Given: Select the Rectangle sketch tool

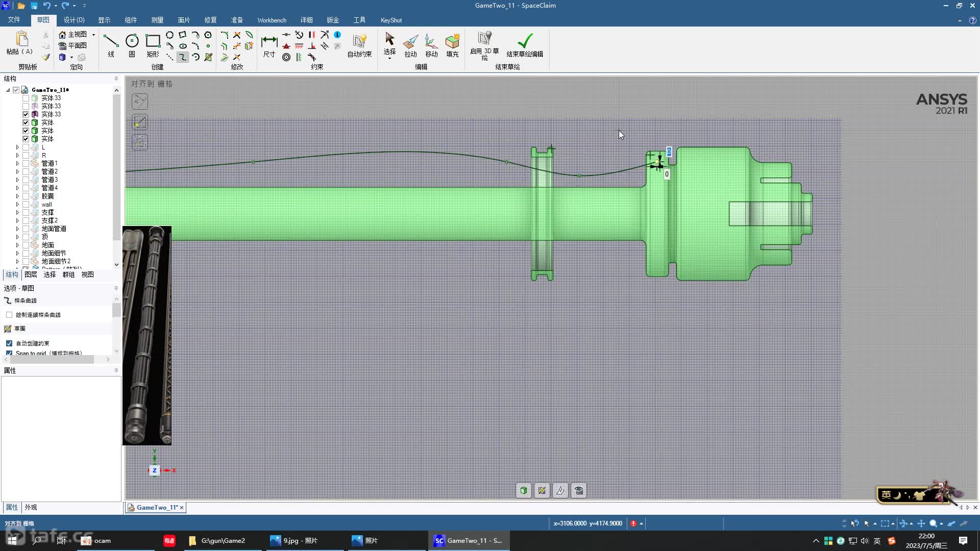Looking at the screenshot, I should pos(153,45).
